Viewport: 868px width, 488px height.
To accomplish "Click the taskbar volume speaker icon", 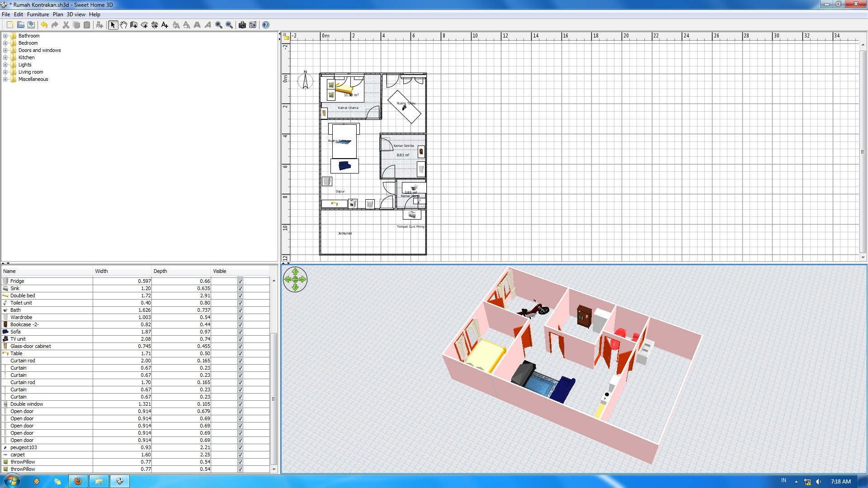I will coord(819,482).
